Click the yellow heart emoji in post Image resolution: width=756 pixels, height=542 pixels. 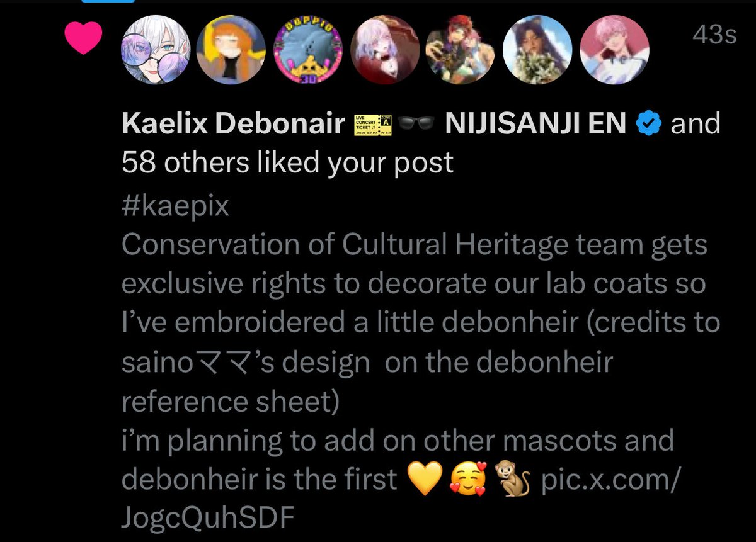coord(421,480)
